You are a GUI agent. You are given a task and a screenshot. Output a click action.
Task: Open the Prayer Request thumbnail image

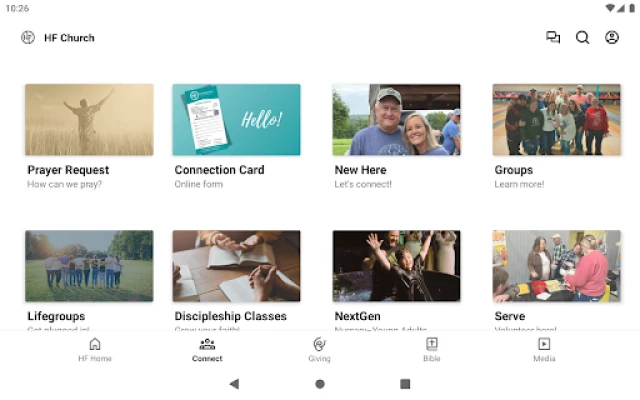89,120
